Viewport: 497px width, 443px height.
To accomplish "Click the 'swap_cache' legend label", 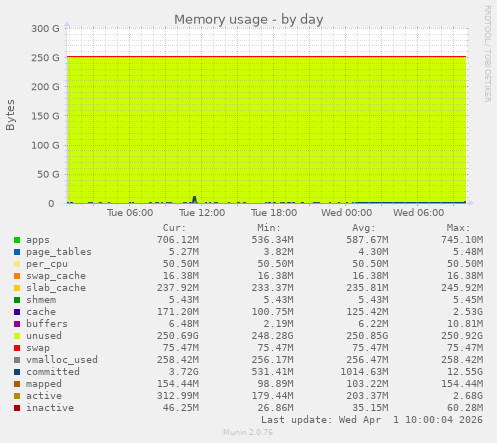I will (x=56, y=276).
